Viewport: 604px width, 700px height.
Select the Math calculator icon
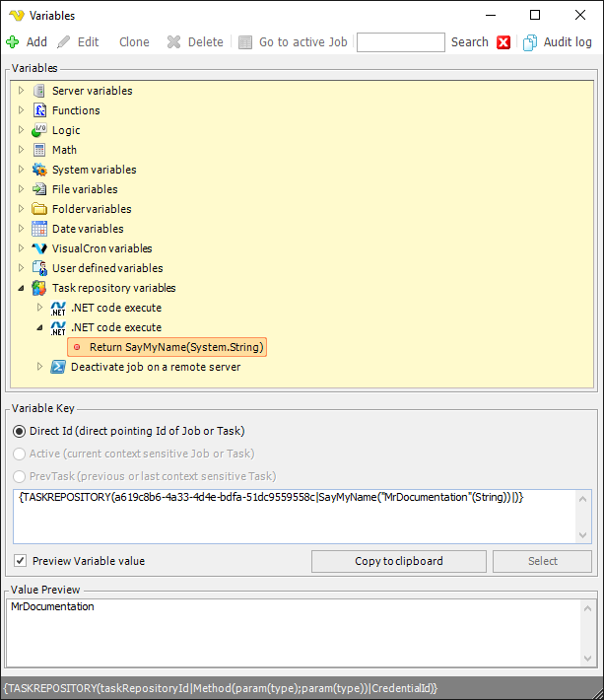click(39, 150)
